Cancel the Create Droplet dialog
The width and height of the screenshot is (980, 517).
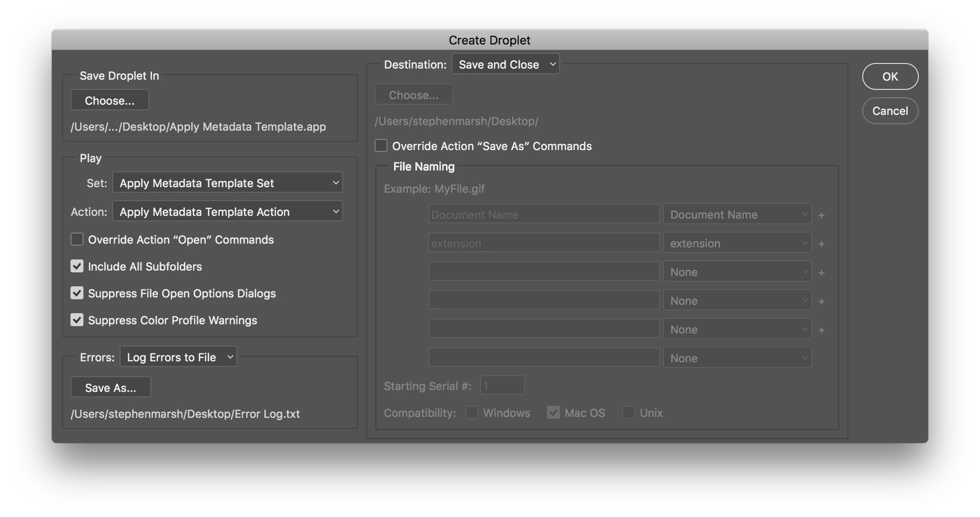click(890, 111)
